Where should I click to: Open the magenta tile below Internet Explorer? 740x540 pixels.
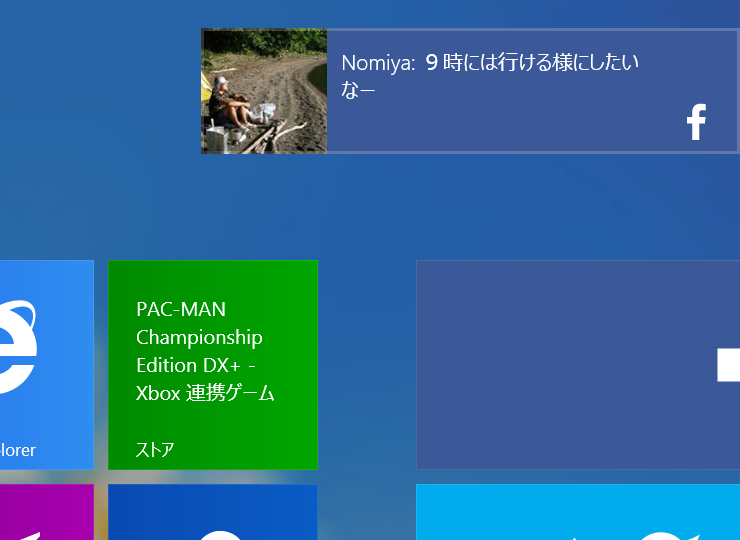pos(47,512)
